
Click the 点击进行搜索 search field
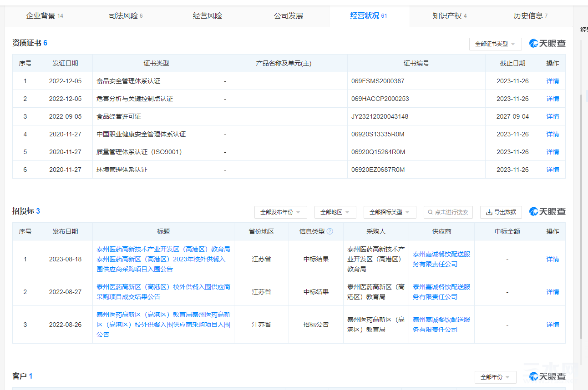(448, 212)
